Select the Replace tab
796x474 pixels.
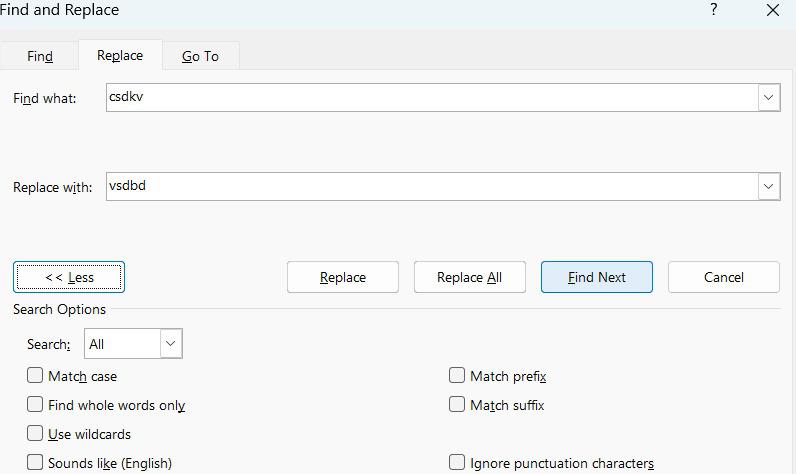[x=120, y=55]
